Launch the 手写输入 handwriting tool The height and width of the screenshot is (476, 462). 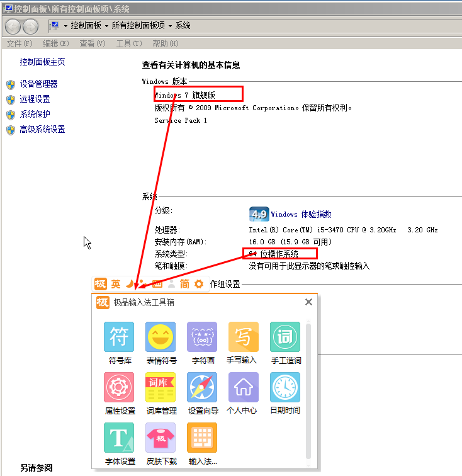click(x=243, y=343)
